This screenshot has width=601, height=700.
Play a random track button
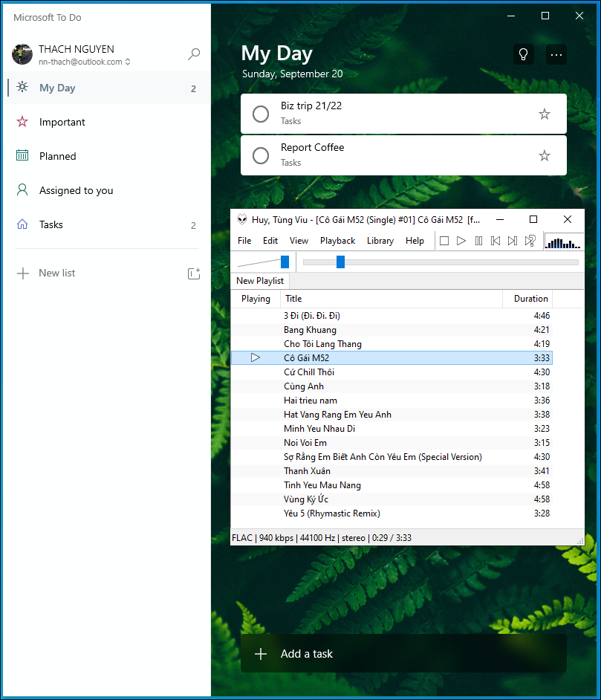coord(530,241)
